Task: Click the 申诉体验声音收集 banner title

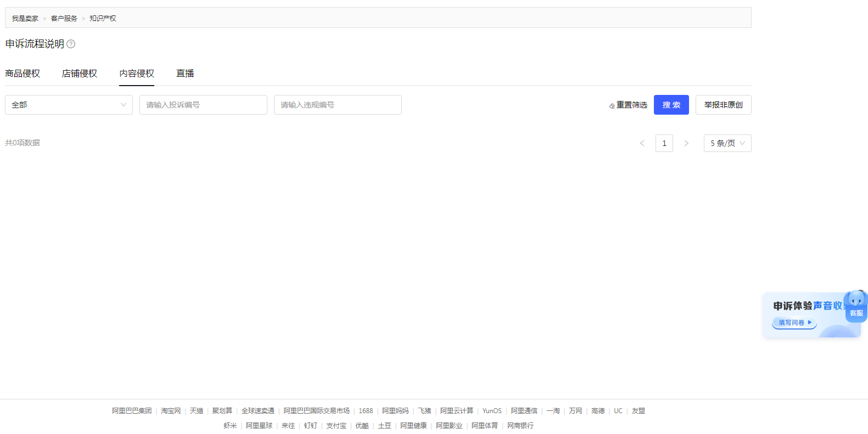Action: (x=809, y=306)
